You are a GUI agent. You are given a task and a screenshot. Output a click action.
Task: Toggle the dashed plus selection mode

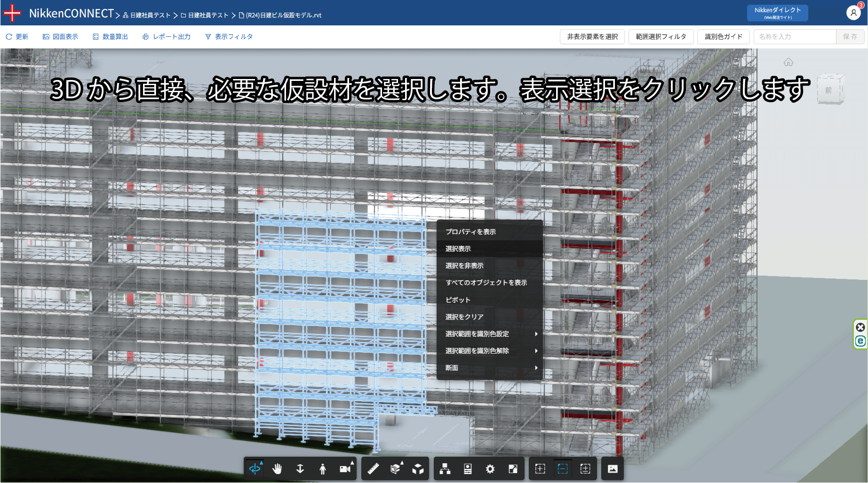click(x=540, y=469)
